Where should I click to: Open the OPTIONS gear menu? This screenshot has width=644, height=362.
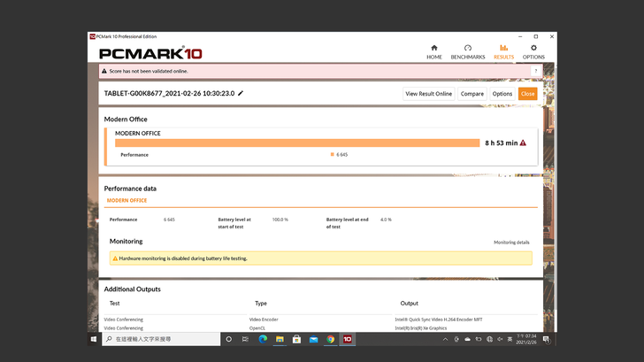click(533, 51)
